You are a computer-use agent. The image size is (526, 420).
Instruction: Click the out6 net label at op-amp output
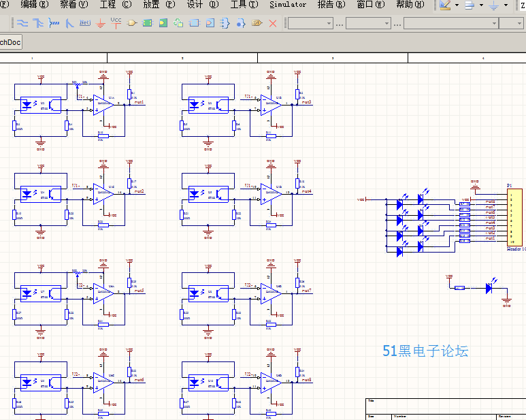click(x=139, y=380)
